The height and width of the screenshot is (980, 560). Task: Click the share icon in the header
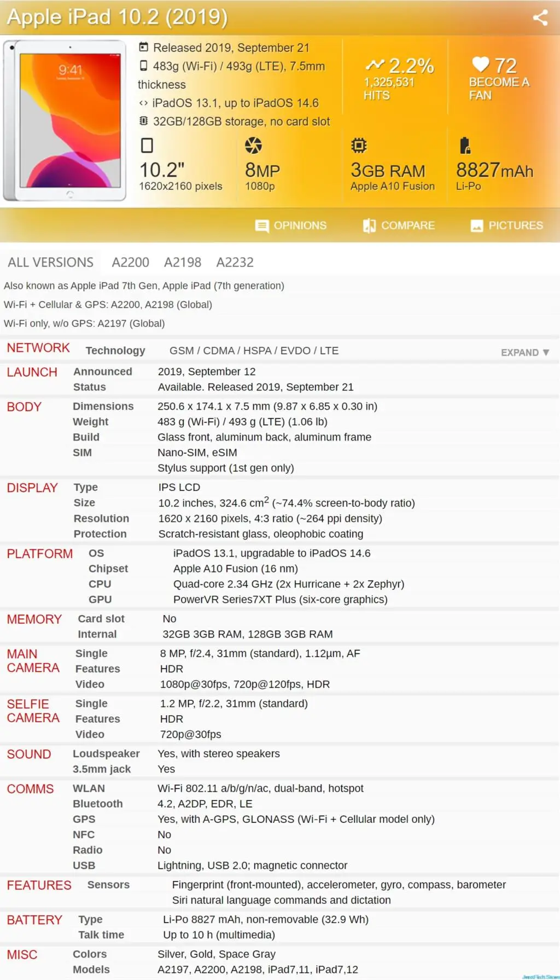click(x=540, y=18)
